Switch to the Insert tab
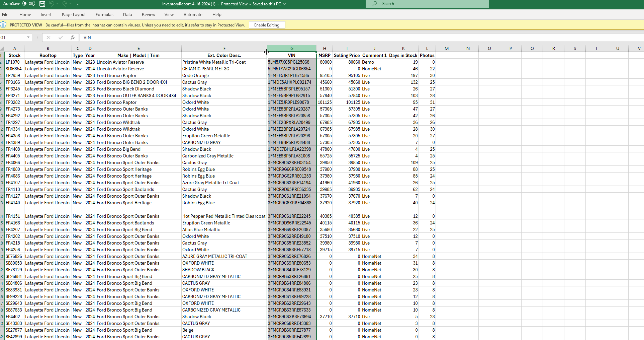 pyautogui.click(x=46, y=14)
